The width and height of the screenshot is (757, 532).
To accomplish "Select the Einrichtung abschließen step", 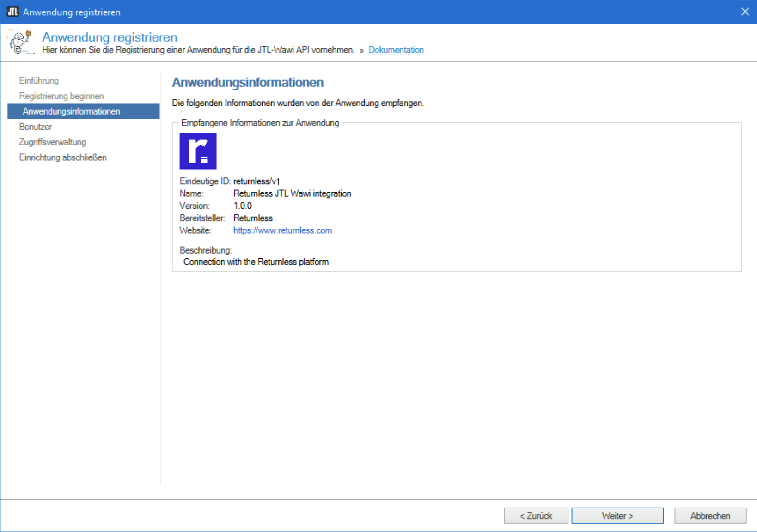I will coord(63,157).
